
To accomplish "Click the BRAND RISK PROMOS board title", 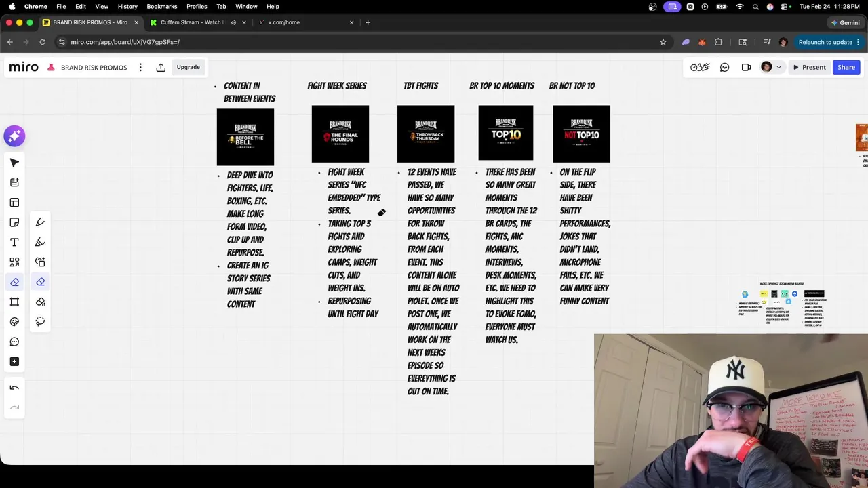I will pyautogui.click(x=94, y=68).
